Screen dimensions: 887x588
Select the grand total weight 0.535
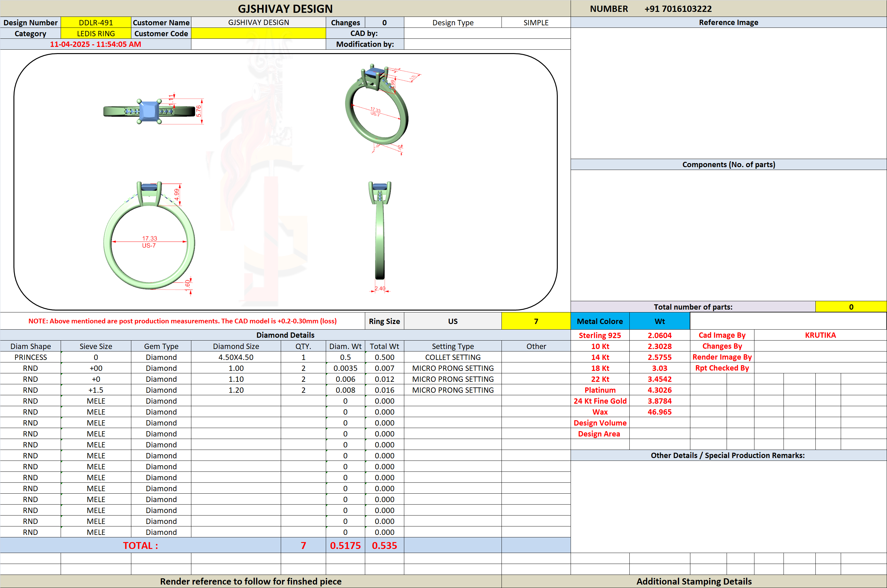(384, 545)
